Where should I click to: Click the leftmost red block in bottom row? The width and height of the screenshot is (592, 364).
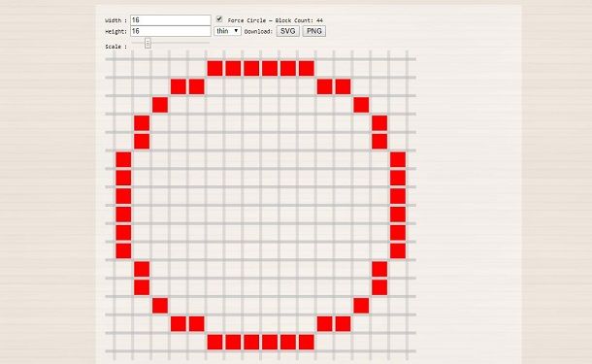[214, 342]
